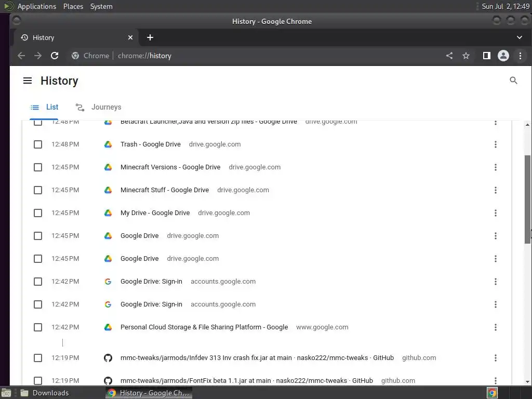
Task: Switch to Downloads window in taskbar
Action: (45, 393)
